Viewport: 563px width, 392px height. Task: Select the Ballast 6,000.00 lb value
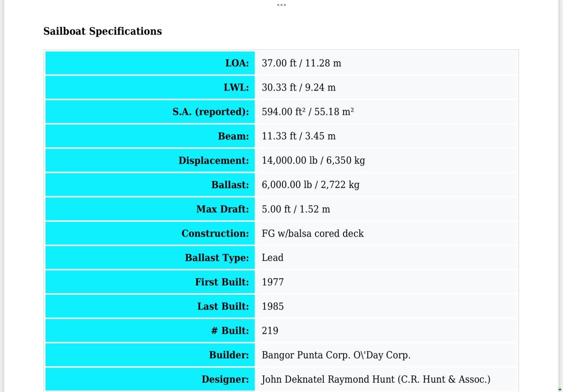click(x=311, y=185)
